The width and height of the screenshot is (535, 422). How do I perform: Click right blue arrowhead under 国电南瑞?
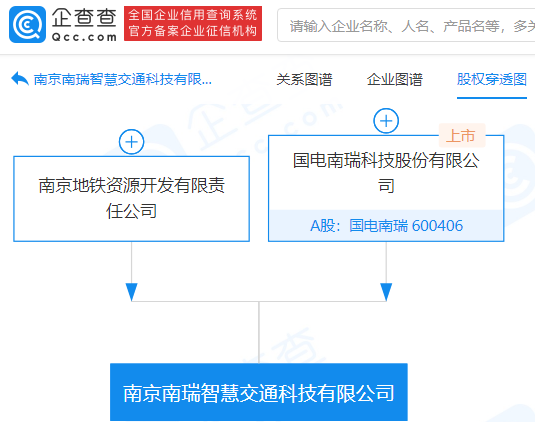click(386, 292)
